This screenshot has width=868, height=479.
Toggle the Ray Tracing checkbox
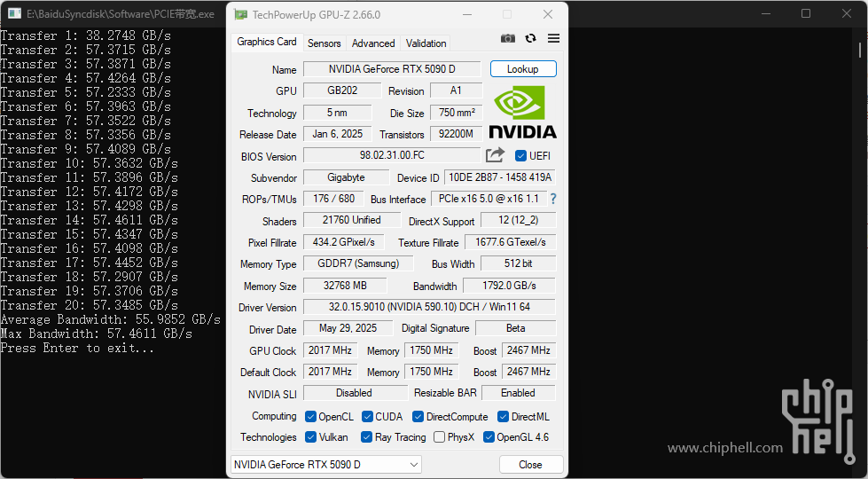(366, 437)
